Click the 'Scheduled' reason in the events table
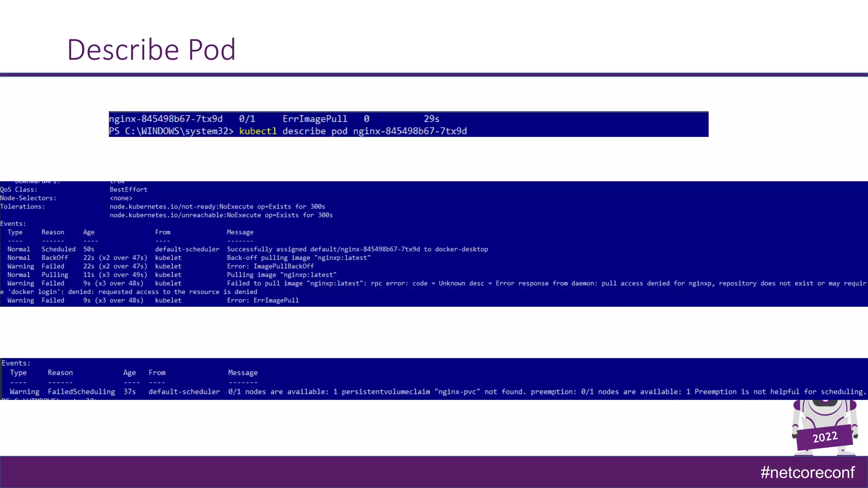The image size is (868, 488). (58, 249)
